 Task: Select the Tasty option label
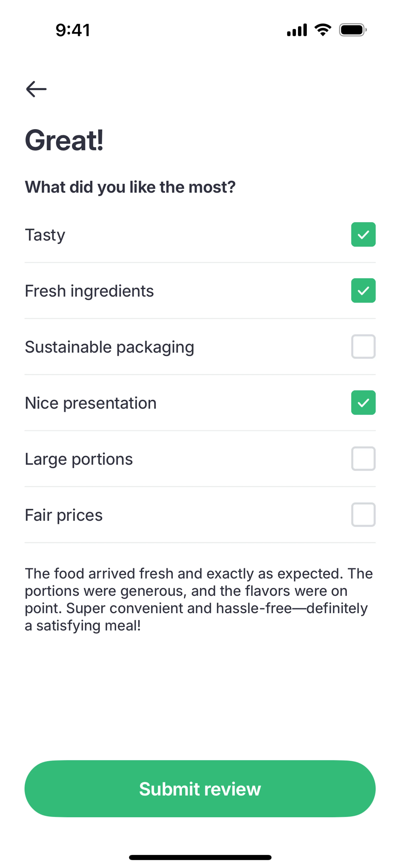[x=45, y=235]
